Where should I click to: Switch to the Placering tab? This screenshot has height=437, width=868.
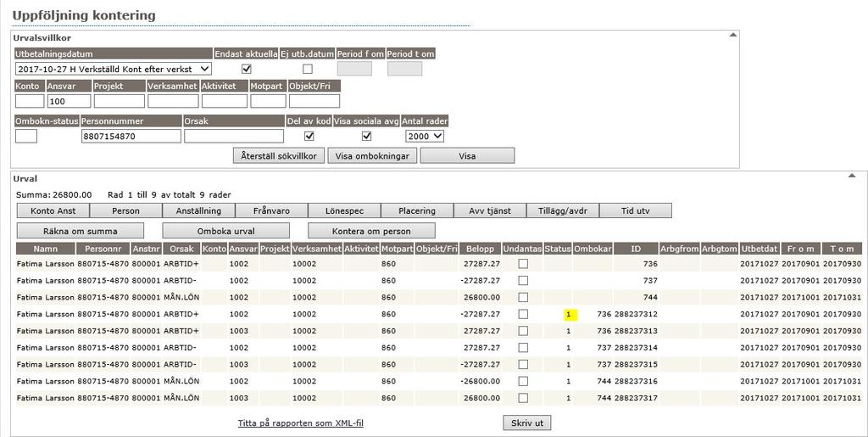tap(417, 210)
